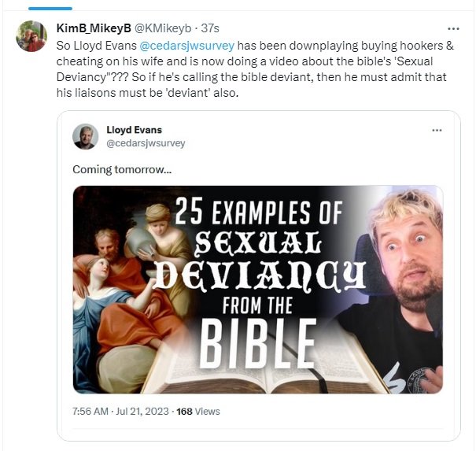Viewport: 476px width, 451px height.
Task: Open more options for KimB_MikeyB's tweet
Action: pyautogui.click(x=453, y=29)
